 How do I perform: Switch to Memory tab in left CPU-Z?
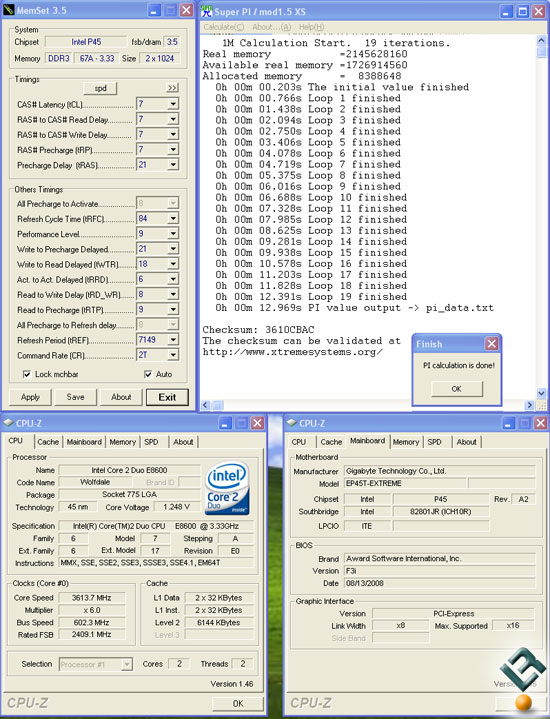click(122, 442)
